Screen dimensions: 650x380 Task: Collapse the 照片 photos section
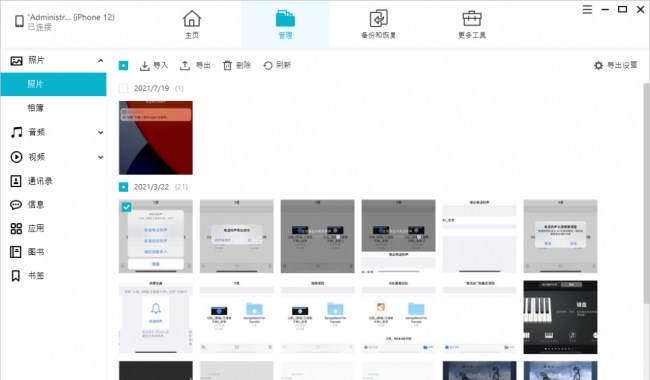[100, 61]
